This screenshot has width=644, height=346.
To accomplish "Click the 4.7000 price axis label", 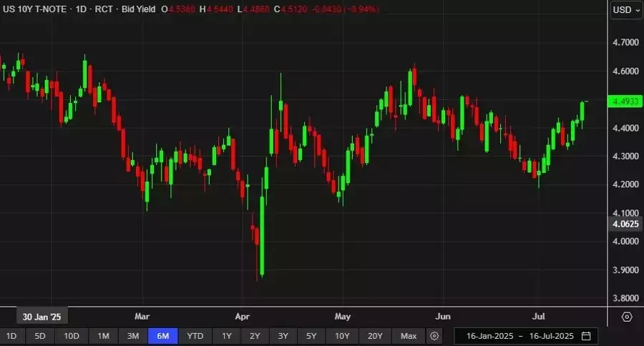I will 625,42.
